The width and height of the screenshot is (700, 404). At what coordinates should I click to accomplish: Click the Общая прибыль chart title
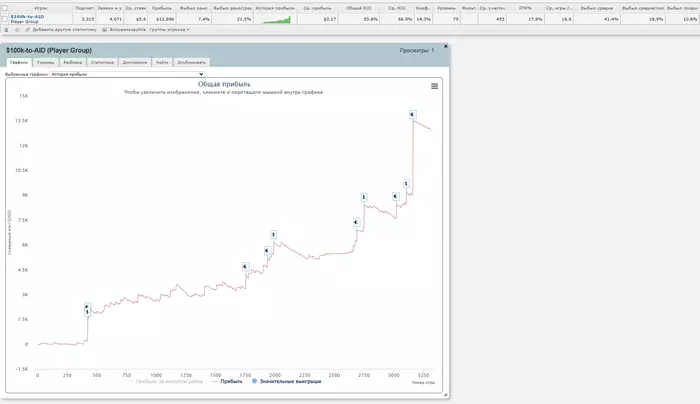tap(224, 84)
